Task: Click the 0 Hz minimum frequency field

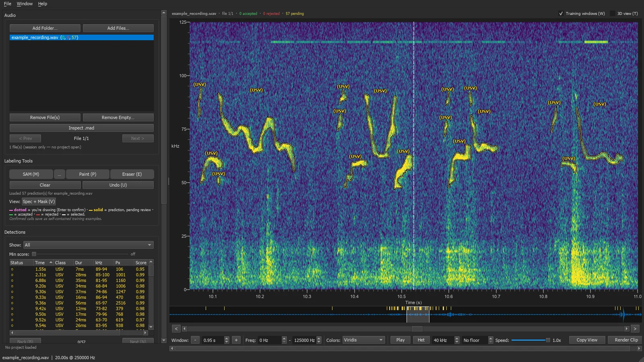Action: pos(270,340)
